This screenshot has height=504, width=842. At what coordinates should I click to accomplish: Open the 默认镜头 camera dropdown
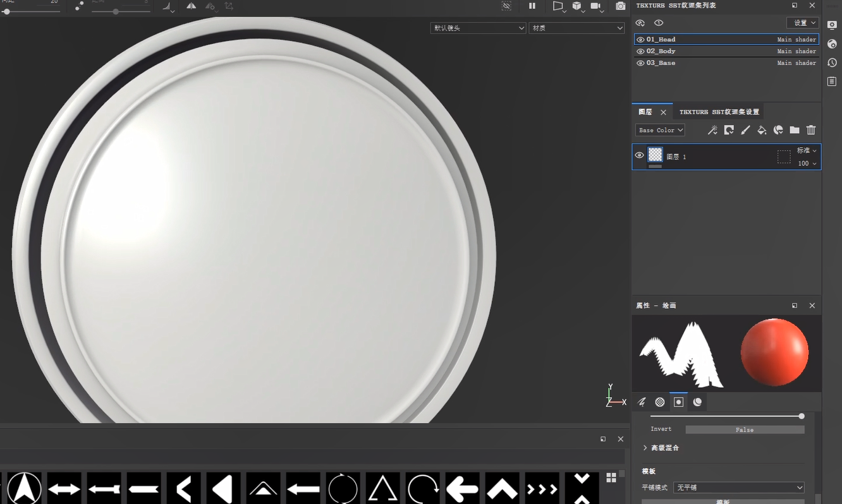click(477, 28)
